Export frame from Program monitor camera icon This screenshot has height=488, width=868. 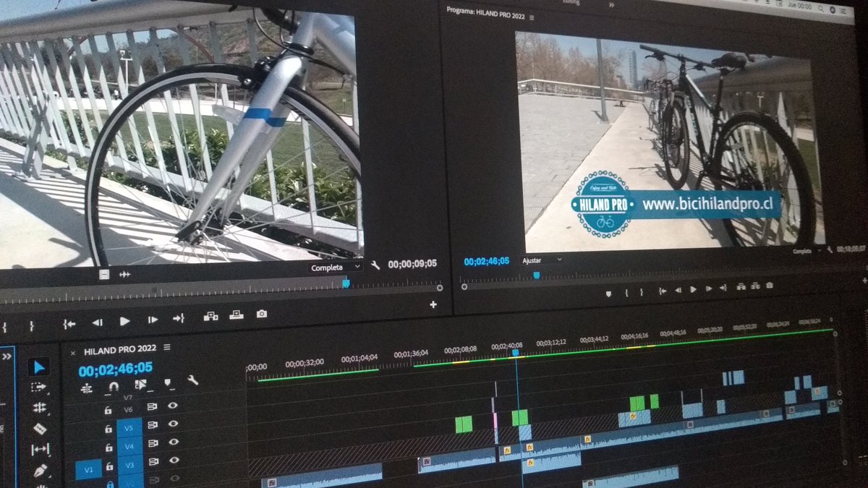pos(769,285)
